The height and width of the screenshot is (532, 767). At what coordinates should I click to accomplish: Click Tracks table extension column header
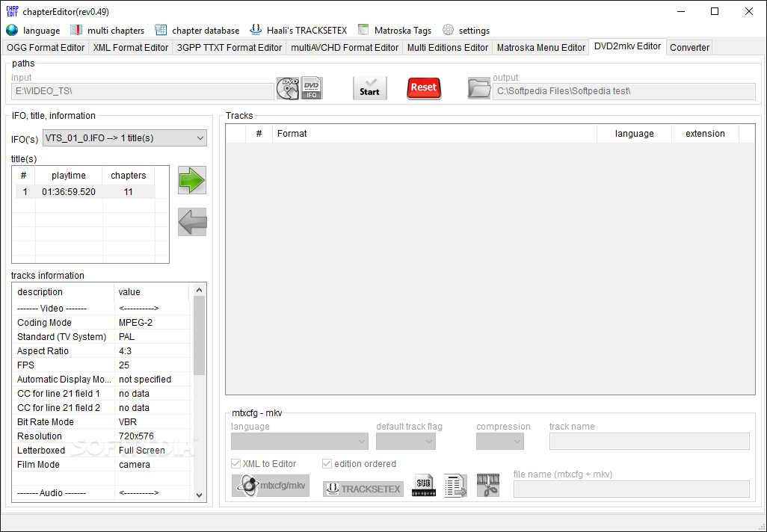pos(705,134)
